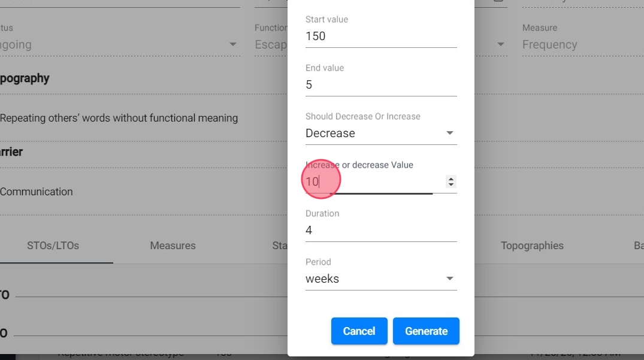Open the Should Decrease Or Increase dropdown

pos(380,134)
